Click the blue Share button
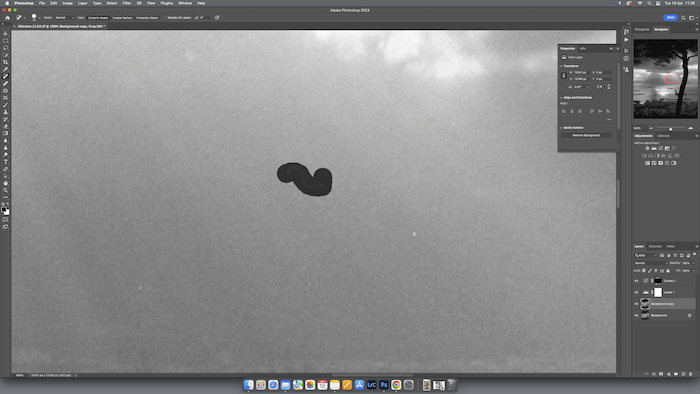This screenshot has width=700, height=394. tap(671, 17)
